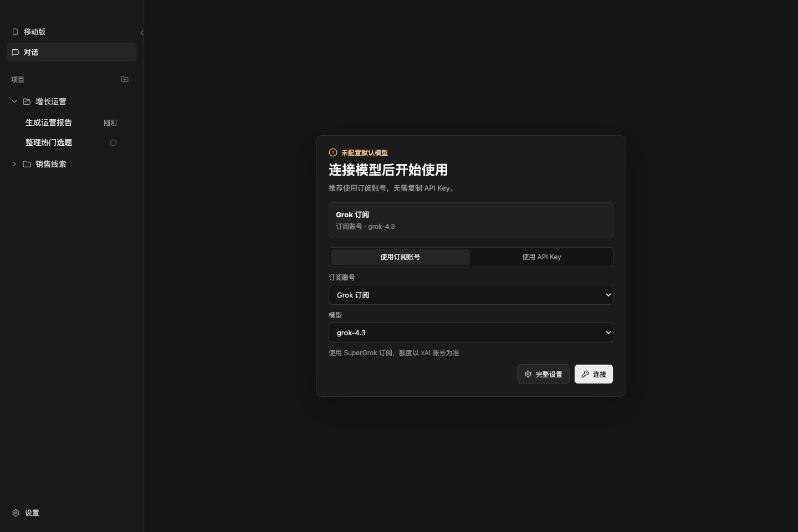This screenshot has width=798, height=532.
Task: Expand the 销售线索 folder chevron
Action: (x=14, y=164)
